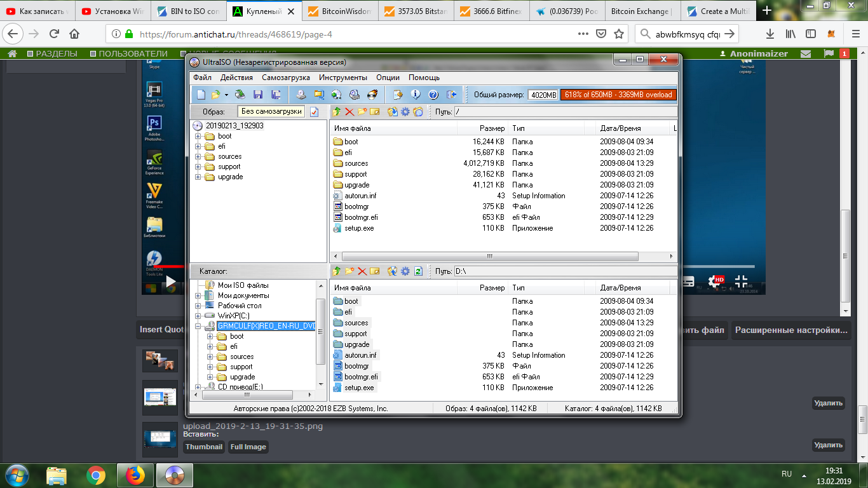
Task: Click Thumbnail button on forum page
Action: [204, 447]
